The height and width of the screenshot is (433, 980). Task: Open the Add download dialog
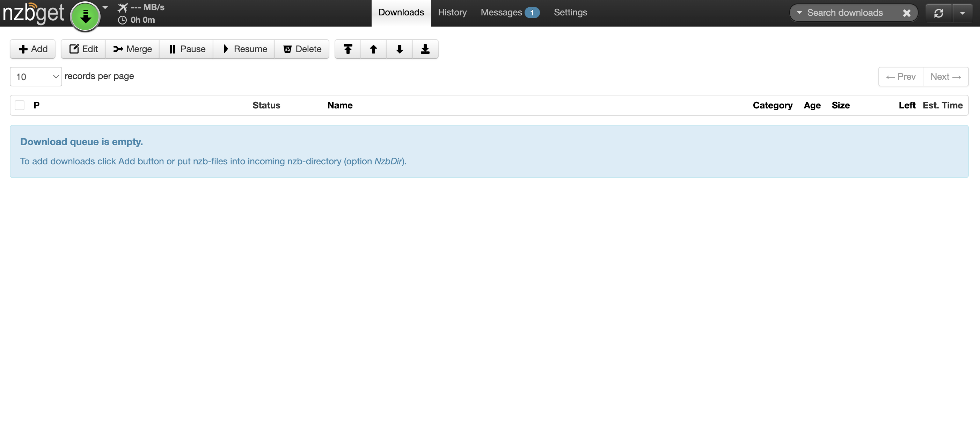32,49
